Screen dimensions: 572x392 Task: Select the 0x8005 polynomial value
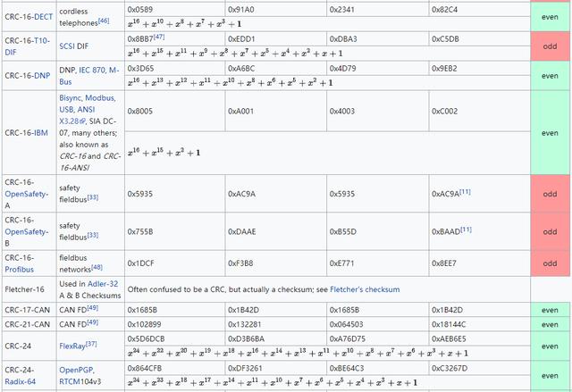point(140,111)
